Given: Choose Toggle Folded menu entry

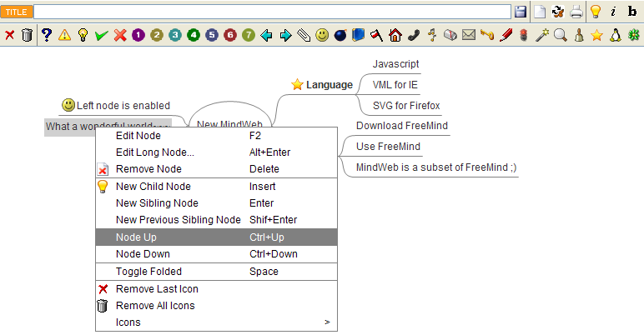Looking at the screenshot, I should click(216, 272).
